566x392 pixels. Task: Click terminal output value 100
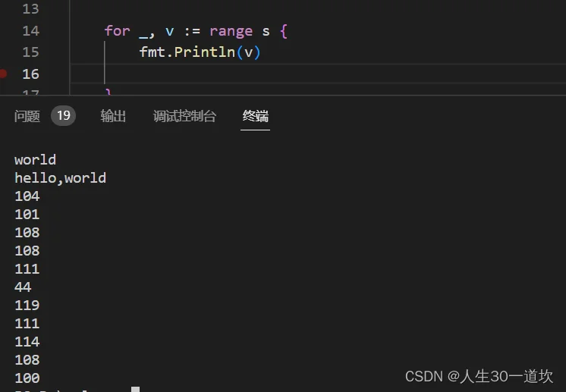click(27, 378)
